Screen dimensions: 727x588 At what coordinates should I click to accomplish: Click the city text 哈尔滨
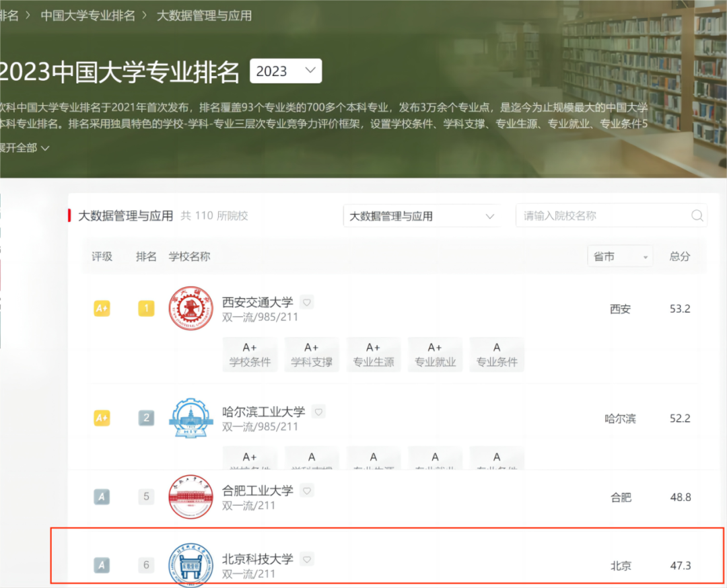point(621,419)
